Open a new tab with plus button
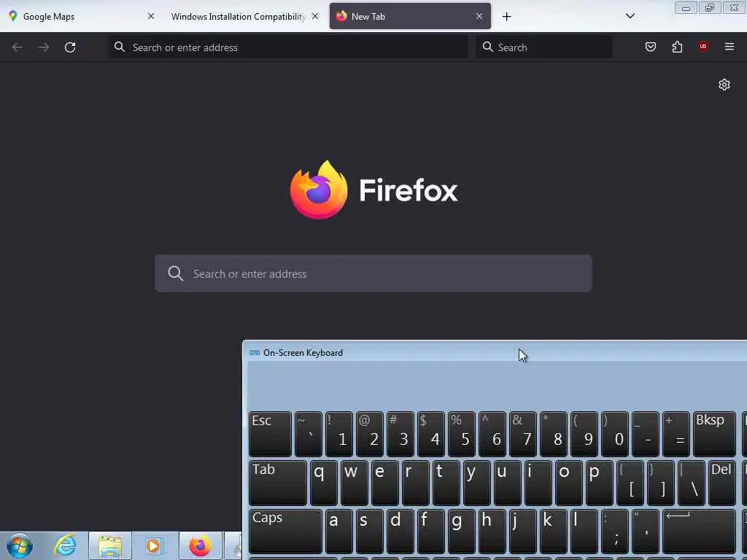 click(506, 17)
